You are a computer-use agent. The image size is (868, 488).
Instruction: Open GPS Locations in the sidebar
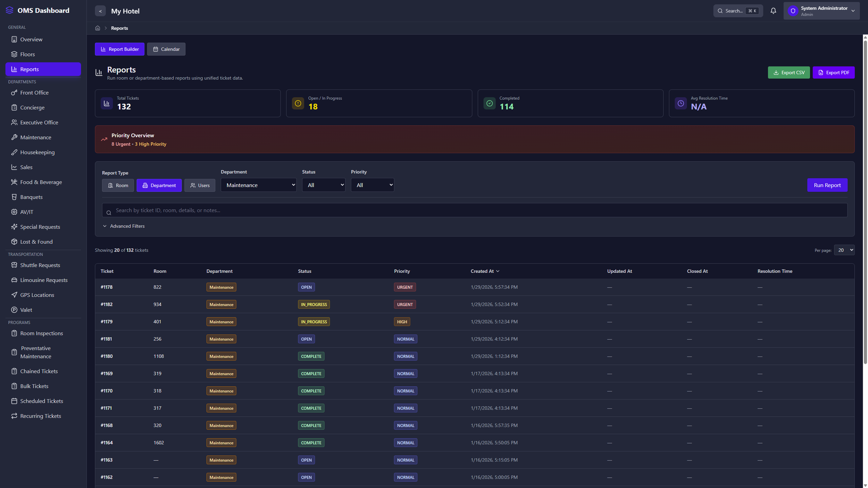point(37,295)
